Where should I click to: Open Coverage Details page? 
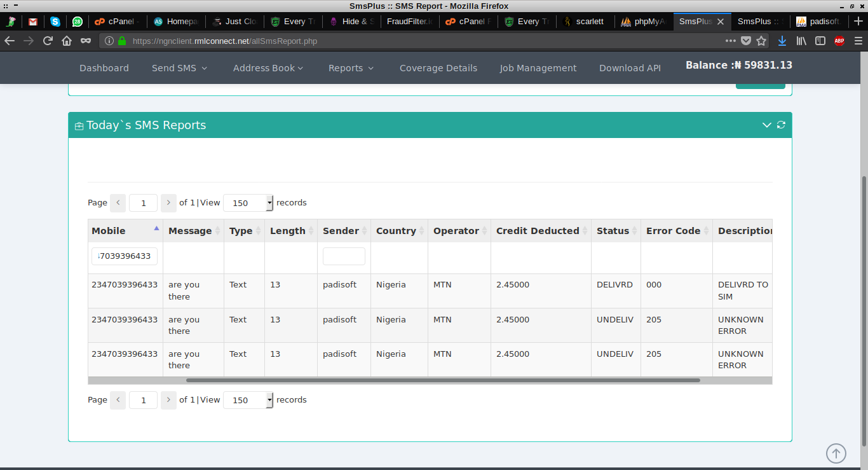pyautogui.click(x=438, y=68)
